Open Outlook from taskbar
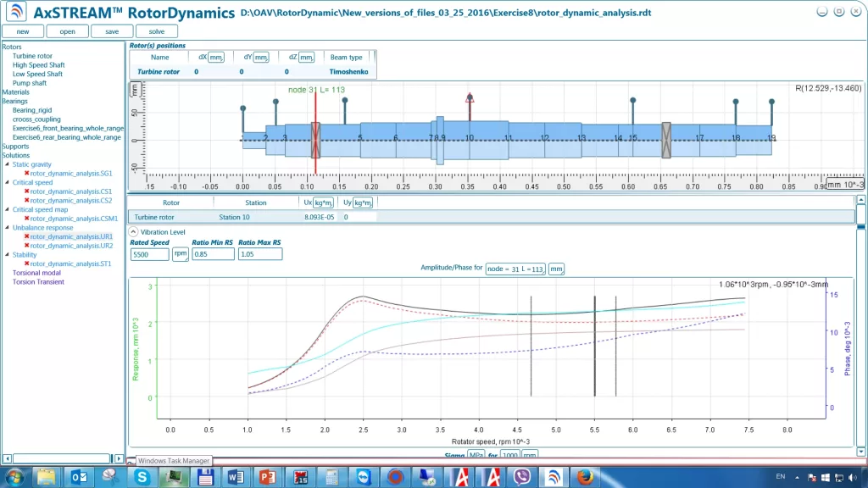Image resolution: width=868 pixels, height=488 pixels. 79,477
